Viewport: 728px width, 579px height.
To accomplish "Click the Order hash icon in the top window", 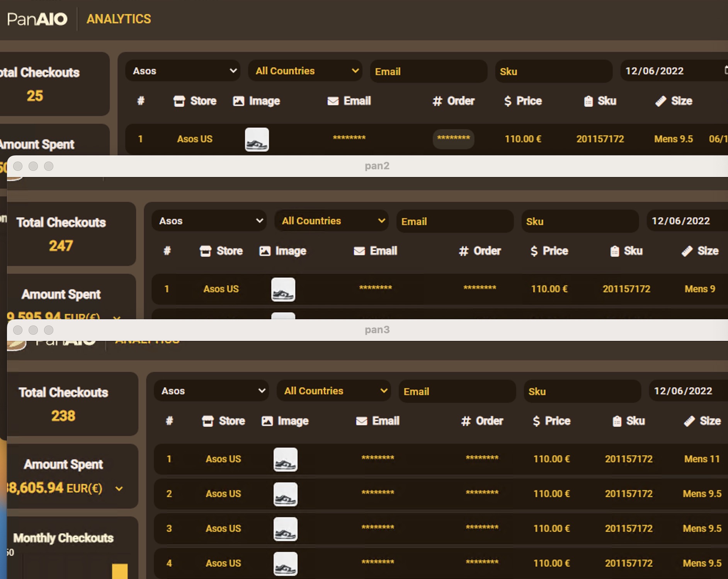I will pyautogui.click(x=437, y=101).
